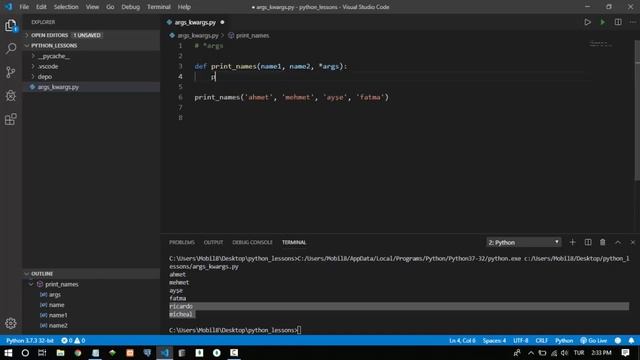Switch to the Output panel tab
Image resolution: width=640 pixels, height=360 pixels.
213,242
